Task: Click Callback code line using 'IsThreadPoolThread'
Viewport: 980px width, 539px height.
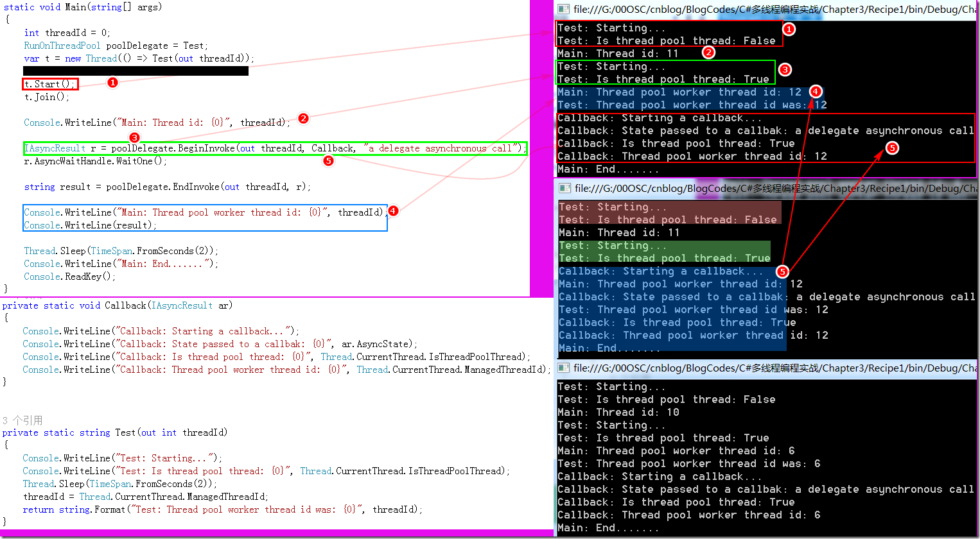Action: [x=277, y=357]
